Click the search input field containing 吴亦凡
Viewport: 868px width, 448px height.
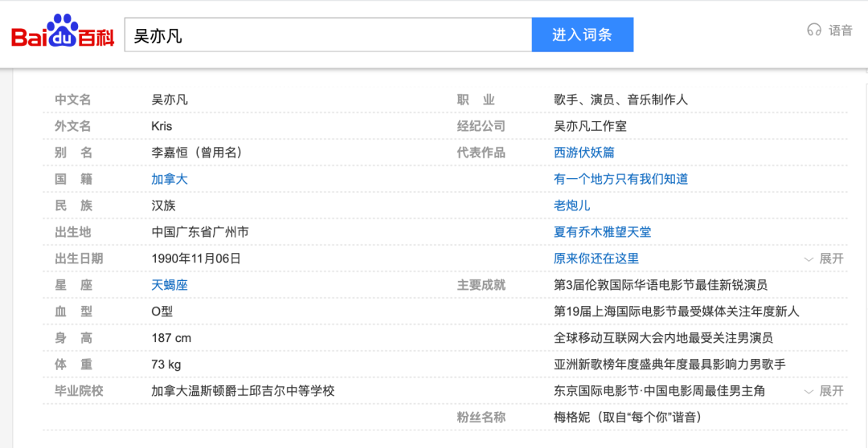(x=328, y=35)
